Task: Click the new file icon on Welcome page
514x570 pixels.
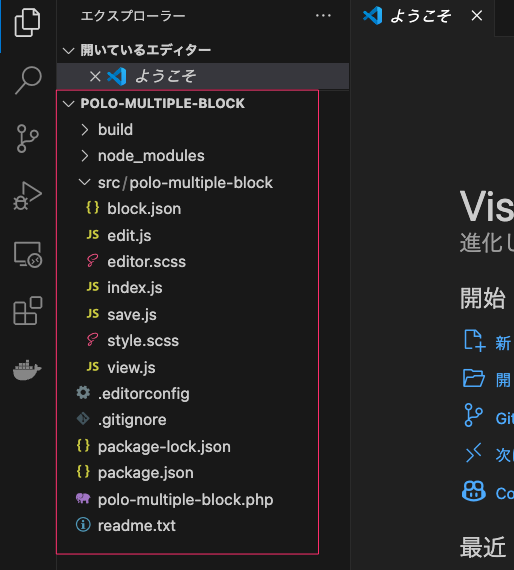Action: click(x=475, y=341)
